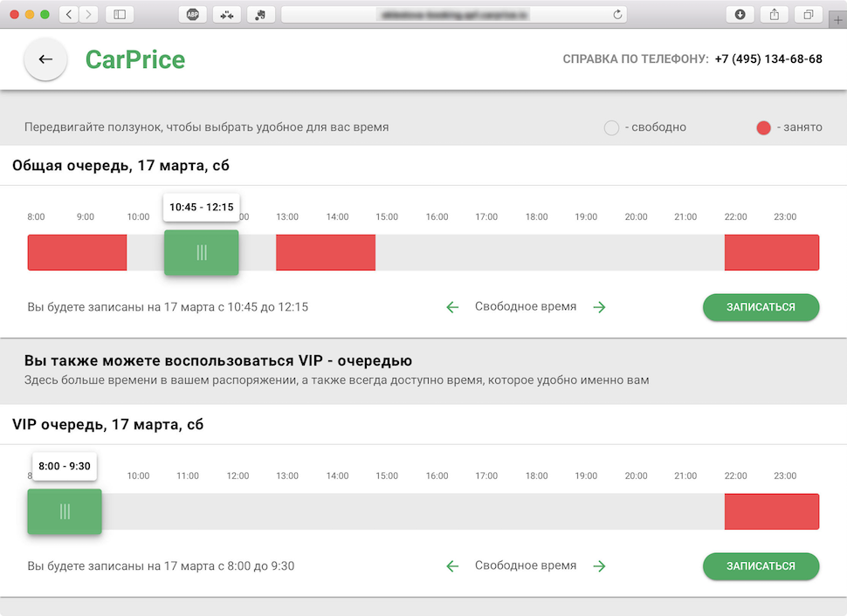Next free time in VIP queue
Screen dimensions: 847x616
[x=599, y=566]
